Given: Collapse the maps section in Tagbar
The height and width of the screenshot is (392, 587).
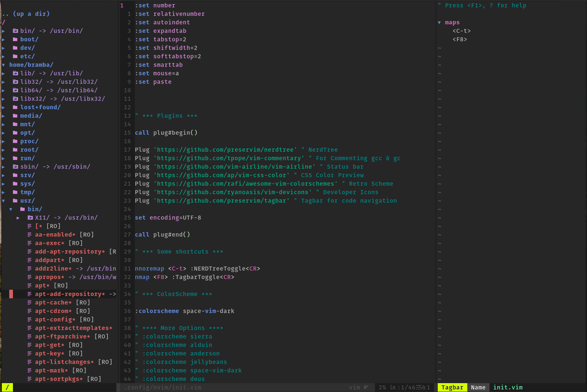Looking at the screenshot, I should point(439,23).
